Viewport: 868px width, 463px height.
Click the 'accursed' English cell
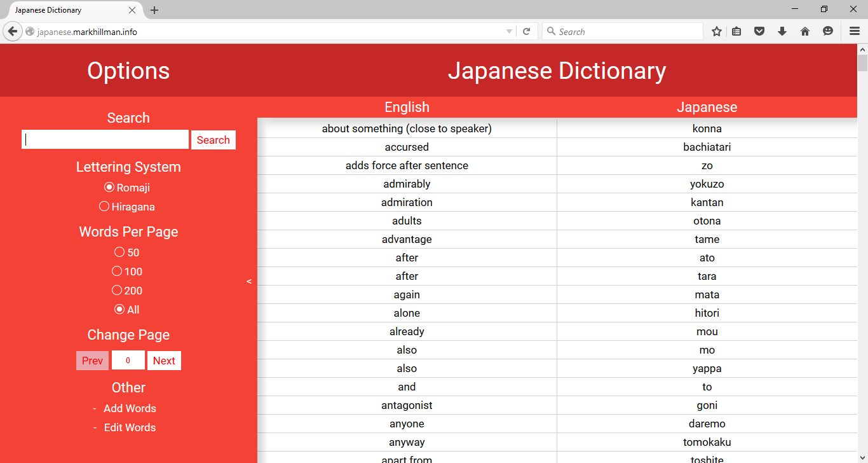click(x=407, y=147)
